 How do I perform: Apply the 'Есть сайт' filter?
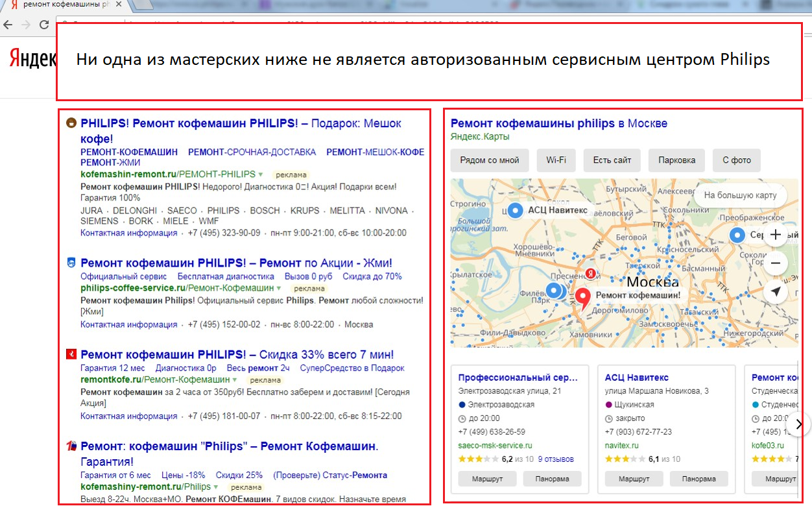(x=612, y=160)
